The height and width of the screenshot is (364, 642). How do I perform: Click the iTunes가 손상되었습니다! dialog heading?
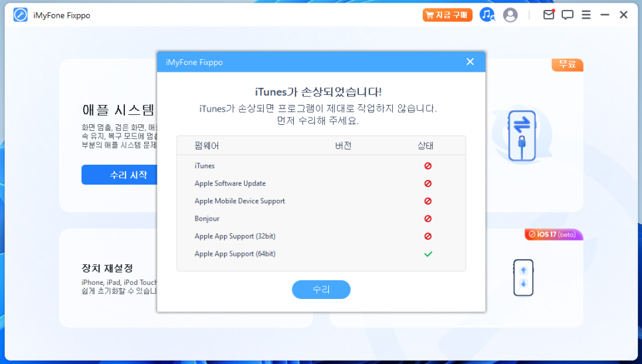pos(318,92)
